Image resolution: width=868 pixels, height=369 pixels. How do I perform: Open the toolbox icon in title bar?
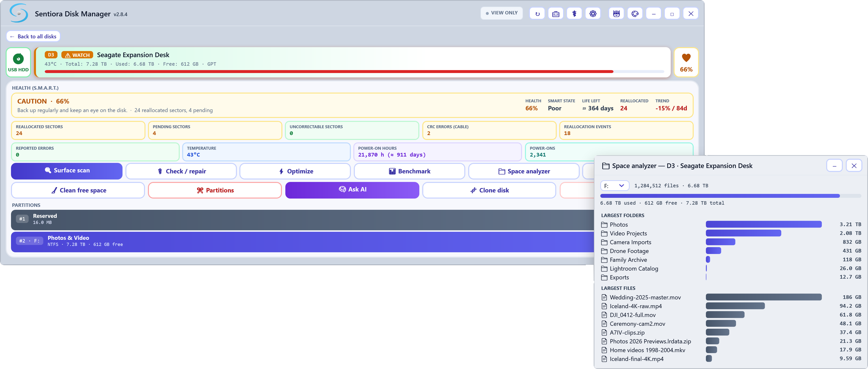tap(556, 14)
